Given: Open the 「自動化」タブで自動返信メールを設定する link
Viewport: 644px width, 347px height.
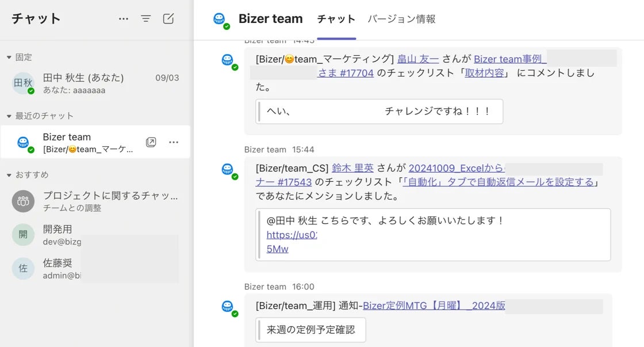Looking at the screenshot, I should tap(498, 182).
